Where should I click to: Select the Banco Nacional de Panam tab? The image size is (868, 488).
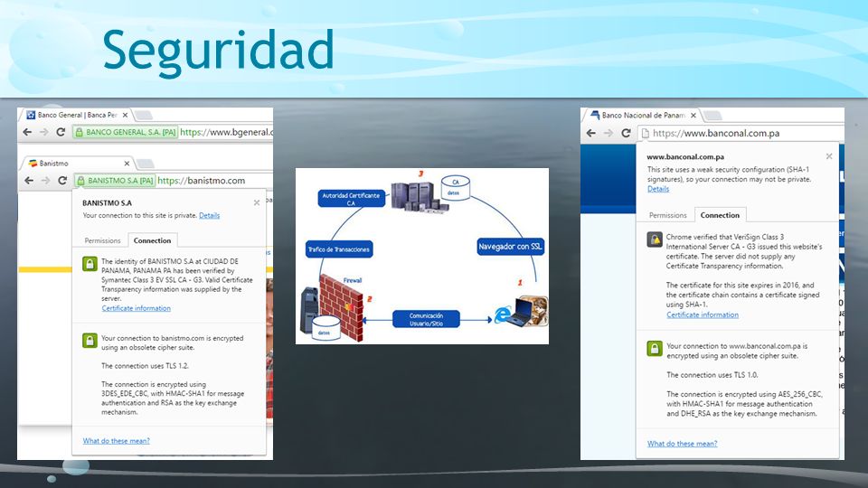tap(643, 115)
